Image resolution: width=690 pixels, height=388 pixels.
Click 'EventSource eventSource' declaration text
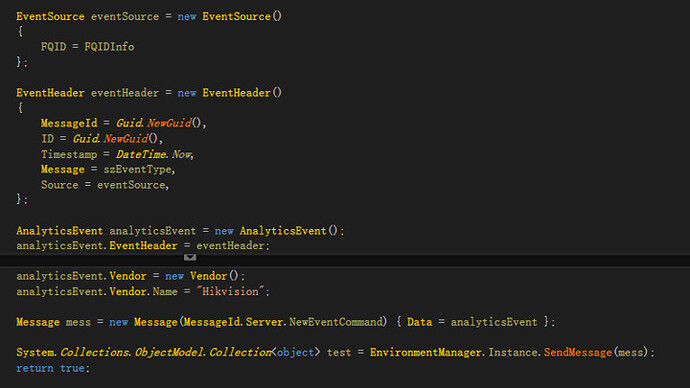coord(88,16)
